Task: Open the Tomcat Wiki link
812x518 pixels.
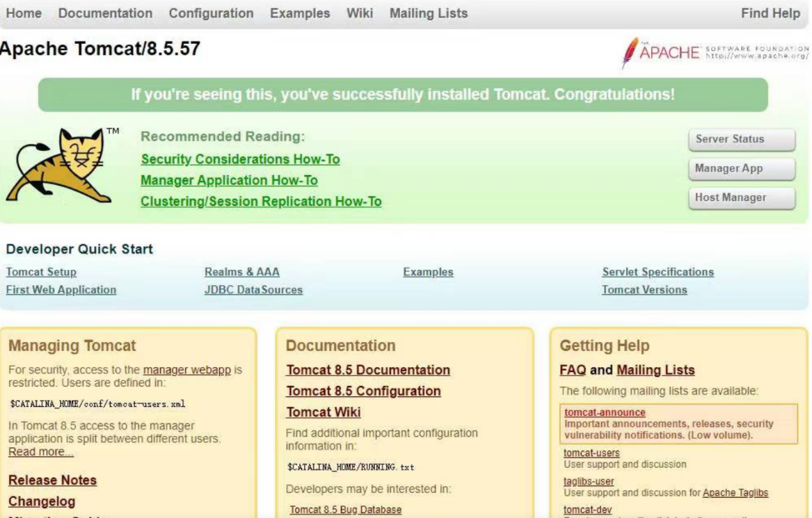Action: click(x=324, y=412)
